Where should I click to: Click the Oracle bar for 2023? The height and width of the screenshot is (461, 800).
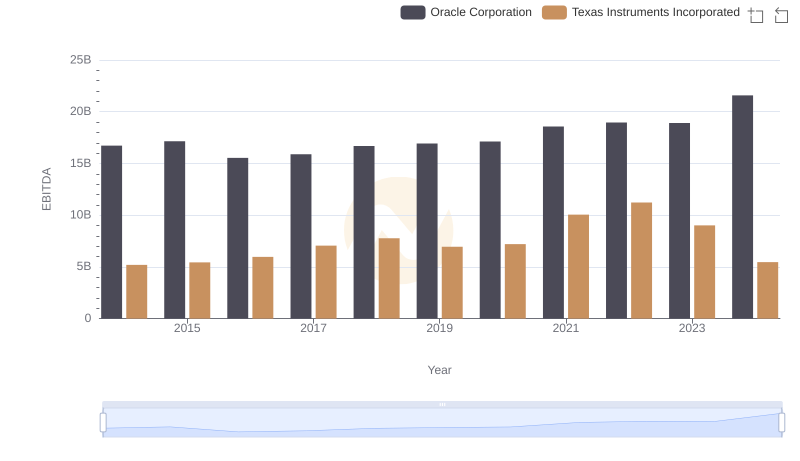tap(680, 221)
